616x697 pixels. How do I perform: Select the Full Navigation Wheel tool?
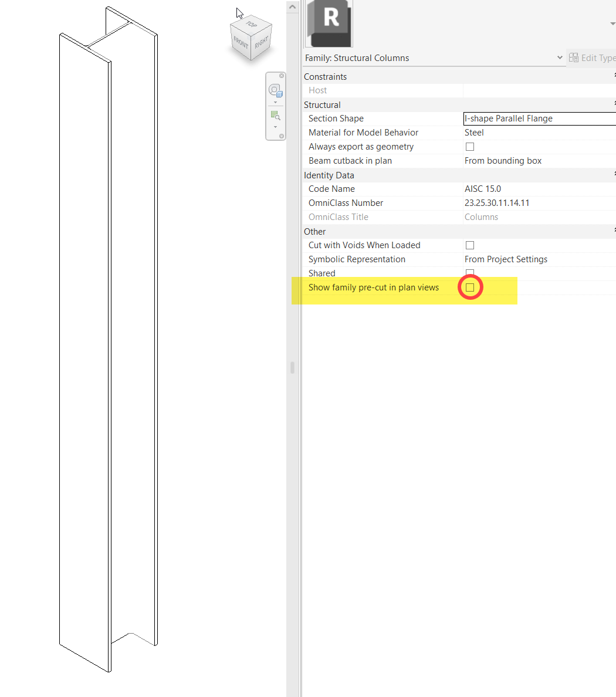click(x=275, y=89)
